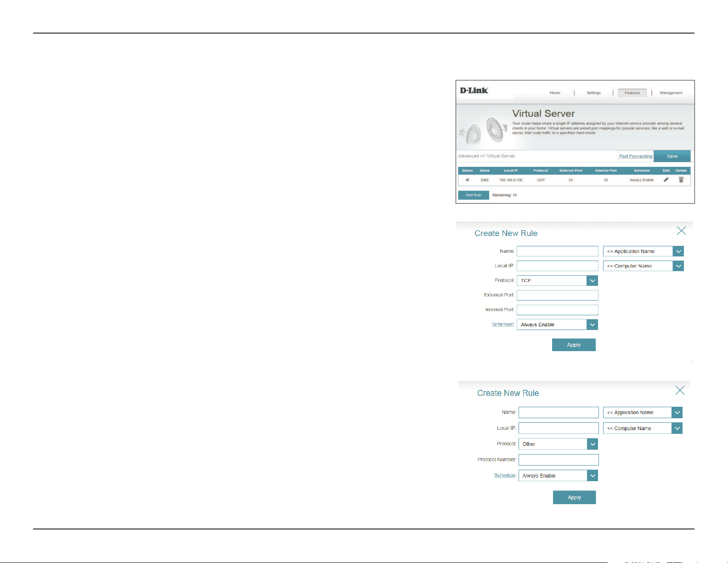
Task: Click the Internal Port column header
Action: click(x=606, y=171)
